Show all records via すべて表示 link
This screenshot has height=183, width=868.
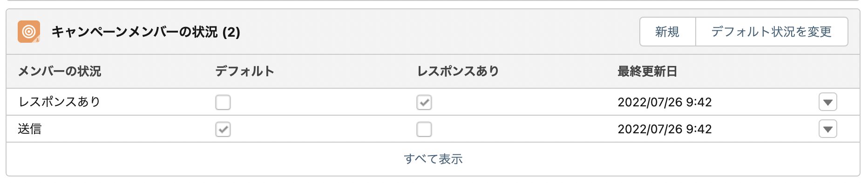click(x=433, y=159)
